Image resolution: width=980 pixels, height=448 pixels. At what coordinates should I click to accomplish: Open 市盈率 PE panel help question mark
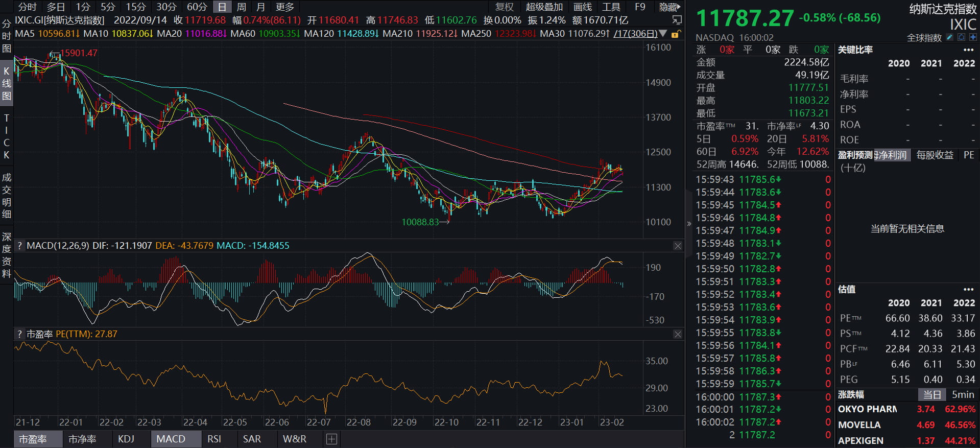click(x=19, y=334)
